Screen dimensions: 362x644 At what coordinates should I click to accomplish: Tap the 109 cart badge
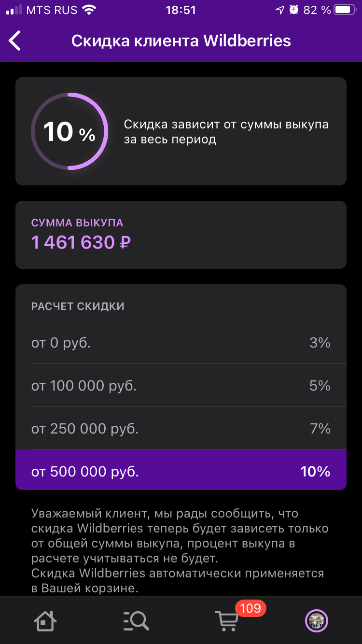[x=251, y=608]
